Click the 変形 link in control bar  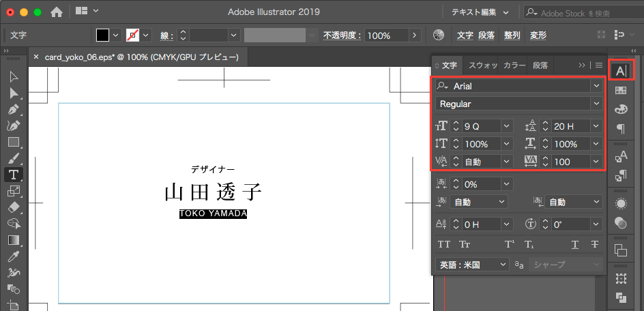click(x=538, y=35)
